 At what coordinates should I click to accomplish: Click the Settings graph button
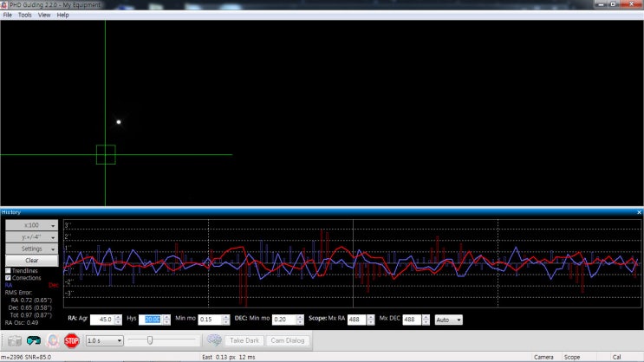[31, 249]
